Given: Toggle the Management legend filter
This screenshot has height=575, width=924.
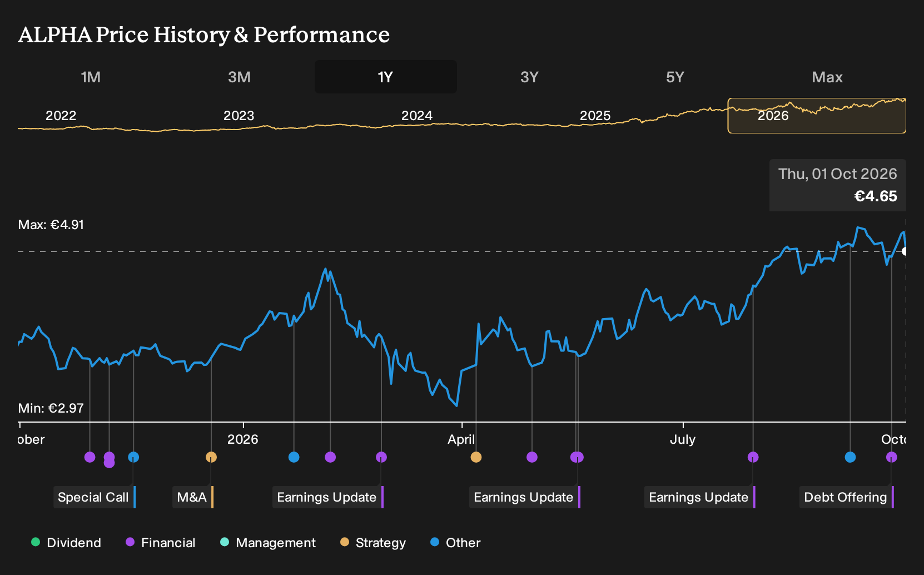Looking at the screenshot, I should click(268, 543).
